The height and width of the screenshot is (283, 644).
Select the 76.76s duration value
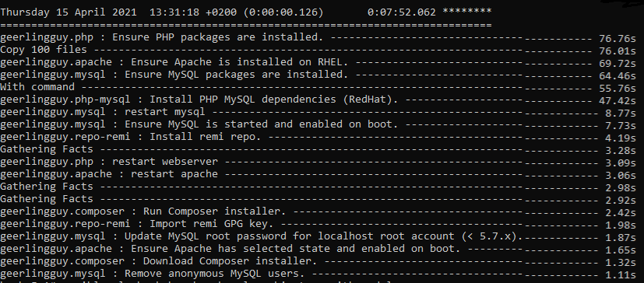point(618,39)
